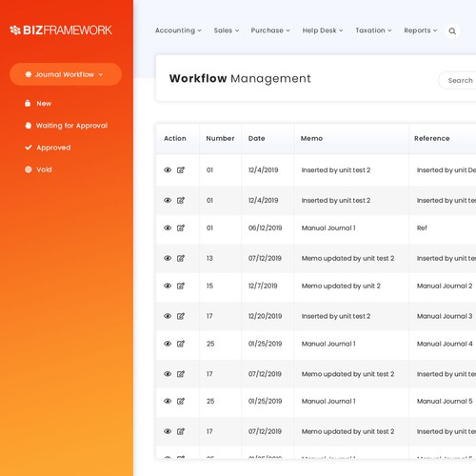The image size is (476, 476).
Task: Click the Approved checkmark icon
Action: coord(29,148)
